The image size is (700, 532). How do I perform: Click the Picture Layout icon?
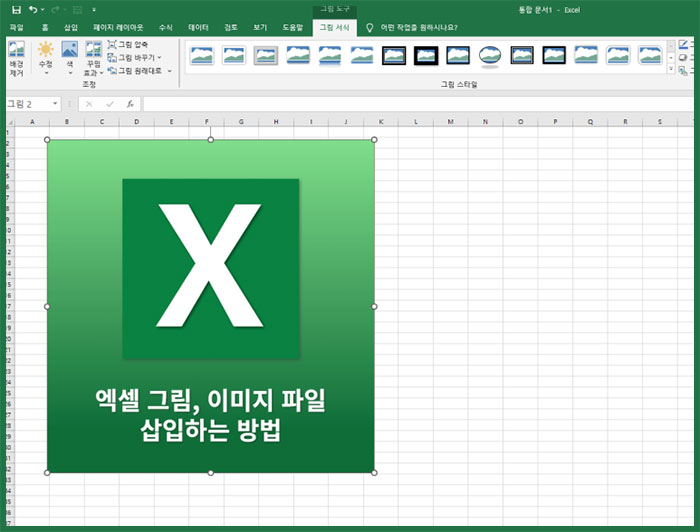[683, 71]
